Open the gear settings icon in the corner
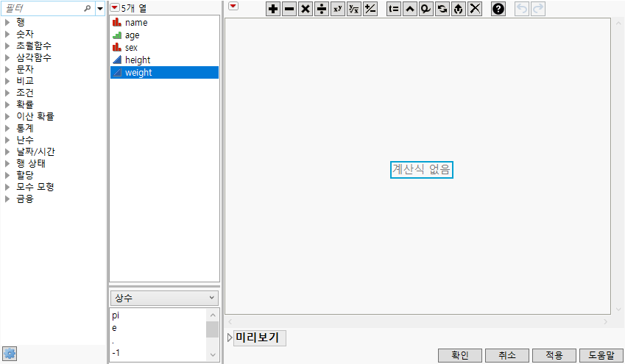This screenshot has width=625, height=364. point(10,354)
